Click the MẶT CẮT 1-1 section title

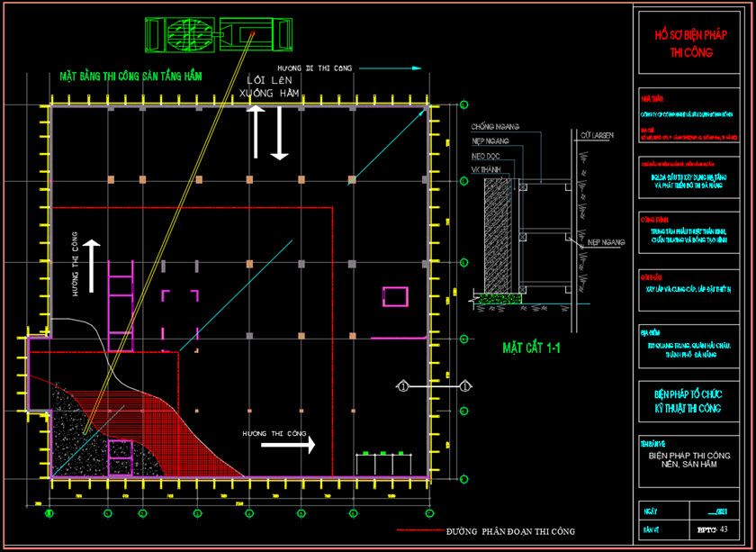tap(531, 348)
